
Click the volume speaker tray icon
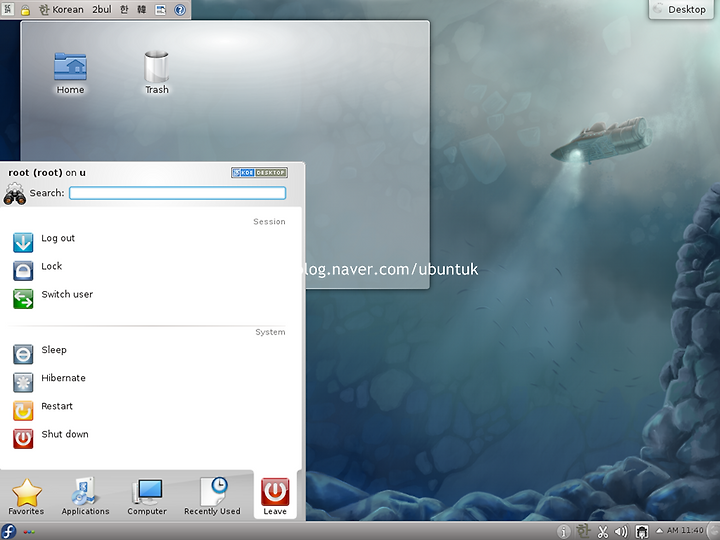(621, 531)
